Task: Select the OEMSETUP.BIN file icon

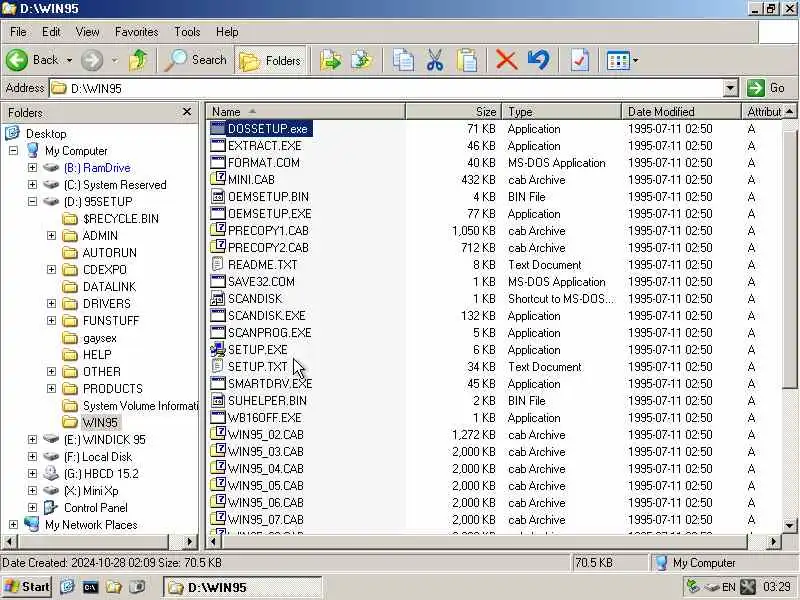Action: (x=218, y=196)
